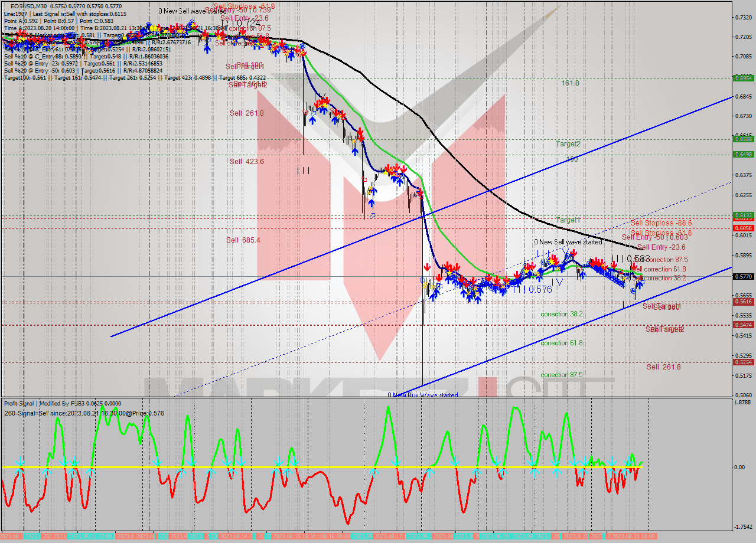
Task: Select the green 'Target2' label
Action: click(568, 143)
